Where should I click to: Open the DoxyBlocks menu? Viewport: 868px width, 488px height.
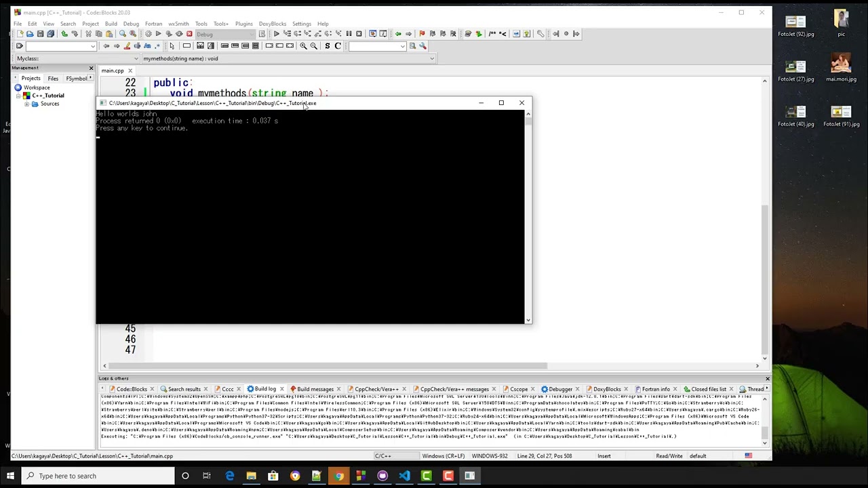(x=272, y=24)
